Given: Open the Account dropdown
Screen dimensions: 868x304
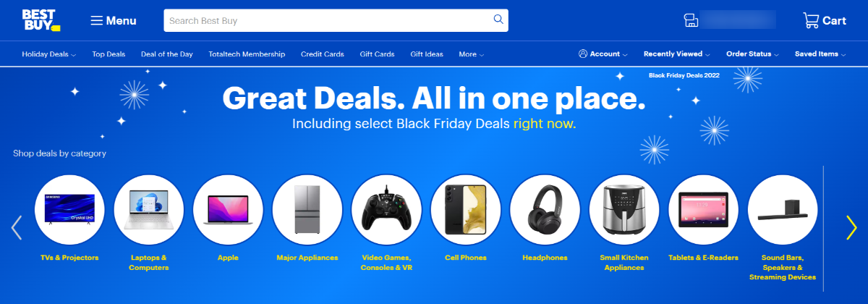Looking at the screenshot, I should (x=603, y=54).
